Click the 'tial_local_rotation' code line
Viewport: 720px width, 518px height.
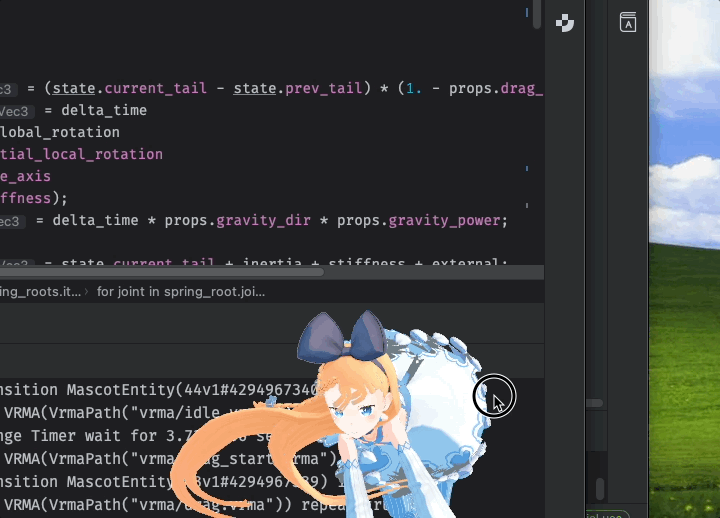tap(81, 154)
